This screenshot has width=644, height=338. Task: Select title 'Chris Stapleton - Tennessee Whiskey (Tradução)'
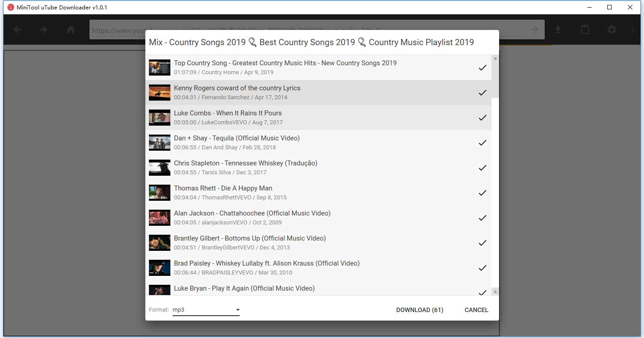pos(246,163)
